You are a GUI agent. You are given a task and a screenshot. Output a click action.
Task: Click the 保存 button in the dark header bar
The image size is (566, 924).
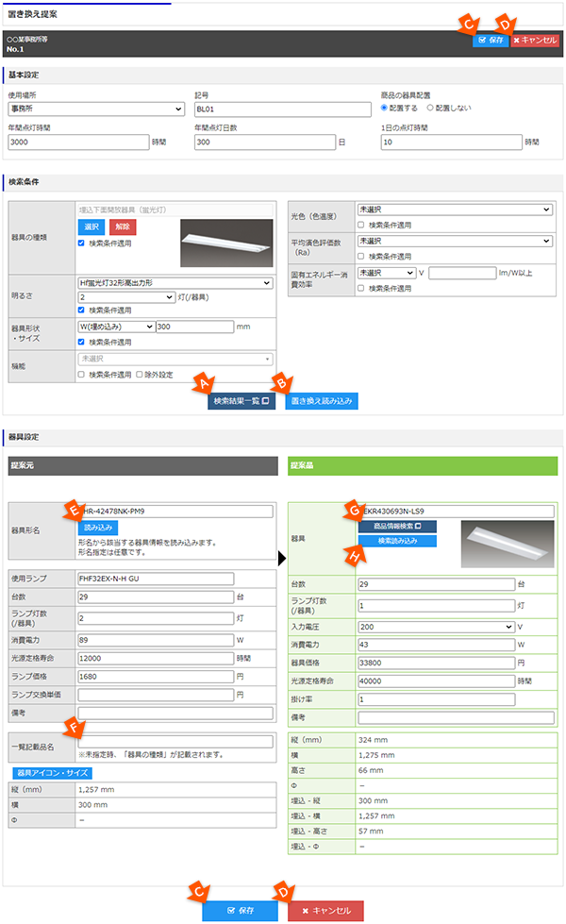coord(491,41)
